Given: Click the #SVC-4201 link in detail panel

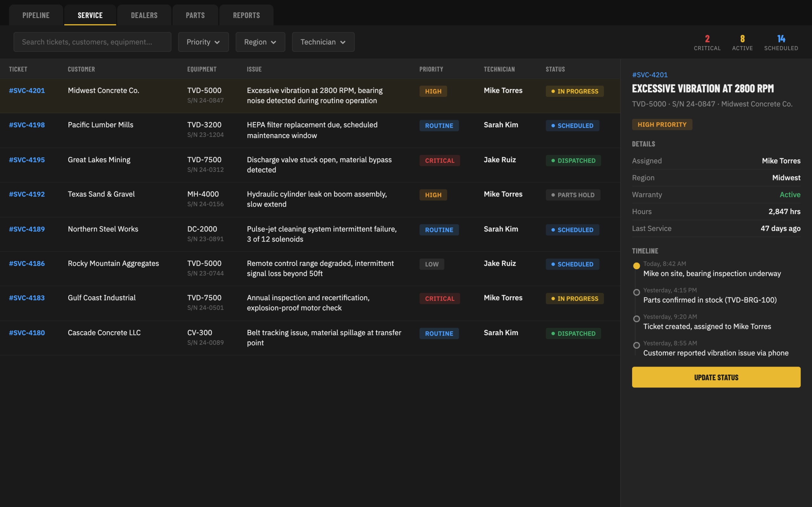Looking at the screenshot, I should (650, 75).
